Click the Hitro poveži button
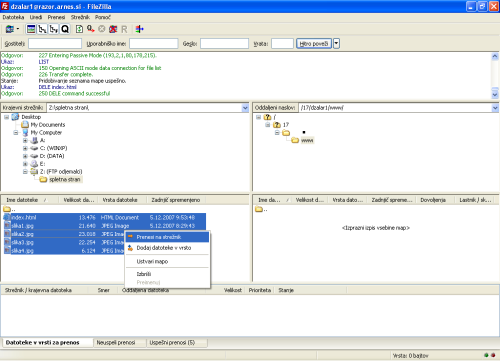Viewport: 500px width, 361px height. tap(314, 44)
